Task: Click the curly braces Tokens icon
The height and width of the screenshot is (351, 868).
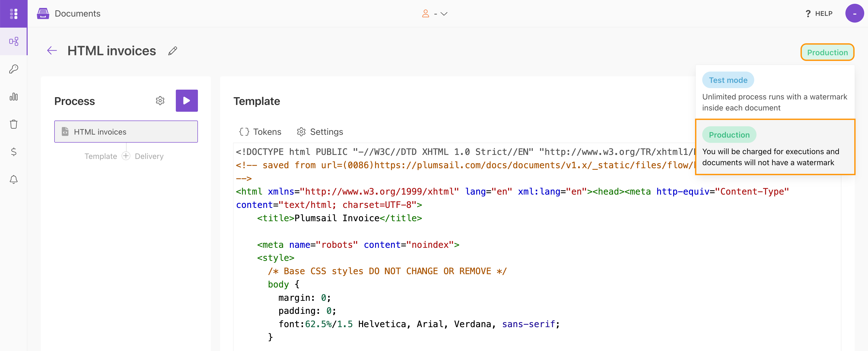Action: click(x=244, y=132)
